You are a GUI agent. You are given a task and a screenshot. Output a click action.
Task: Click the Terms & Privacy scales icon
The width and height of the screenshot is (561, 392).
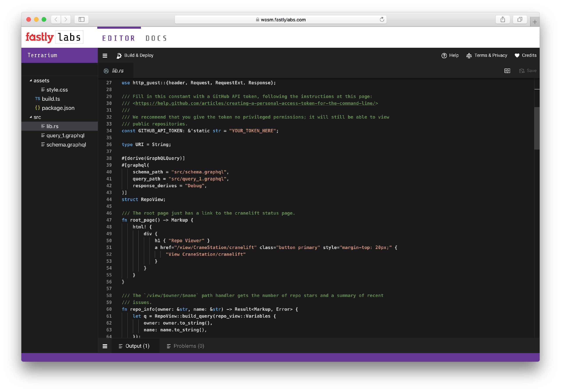click(x=469, y=55)
